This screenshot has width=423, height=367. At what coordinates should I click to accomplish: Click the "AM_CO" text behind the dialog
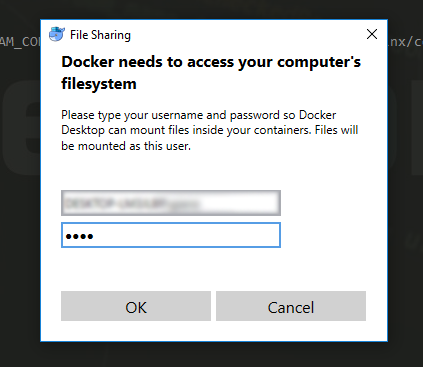20,42
